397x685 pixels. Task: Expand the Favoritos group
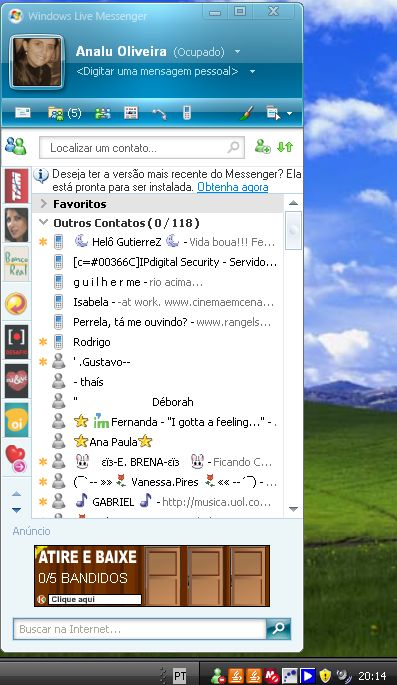coord(43,204)
